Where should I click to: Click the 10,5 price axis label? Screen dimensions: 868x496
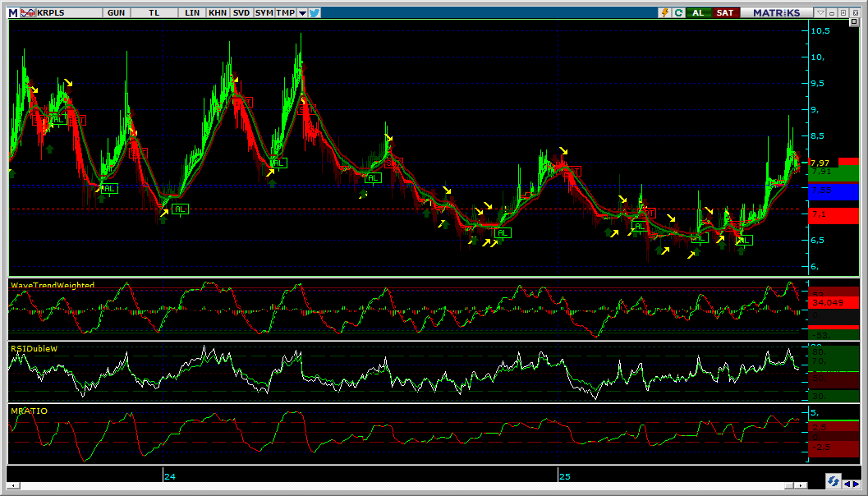820,31
